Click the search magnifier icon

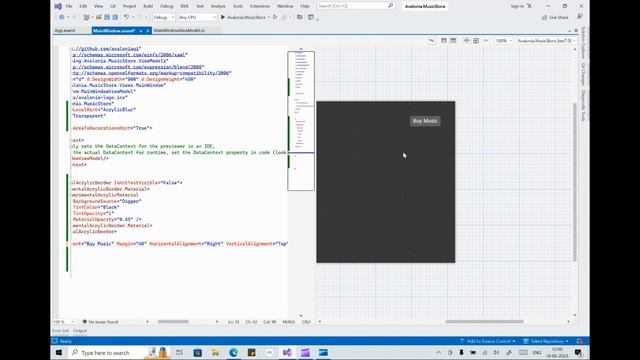tap(391, 6)
